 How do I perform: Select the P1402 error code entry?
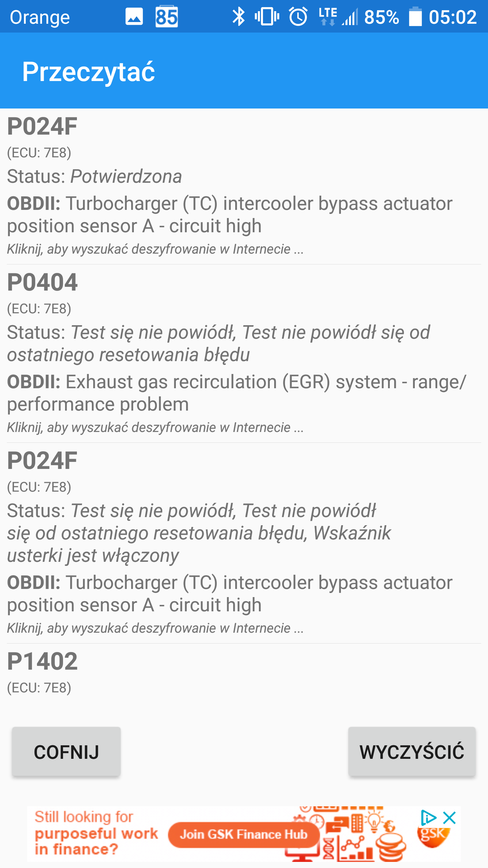point(42,662)
